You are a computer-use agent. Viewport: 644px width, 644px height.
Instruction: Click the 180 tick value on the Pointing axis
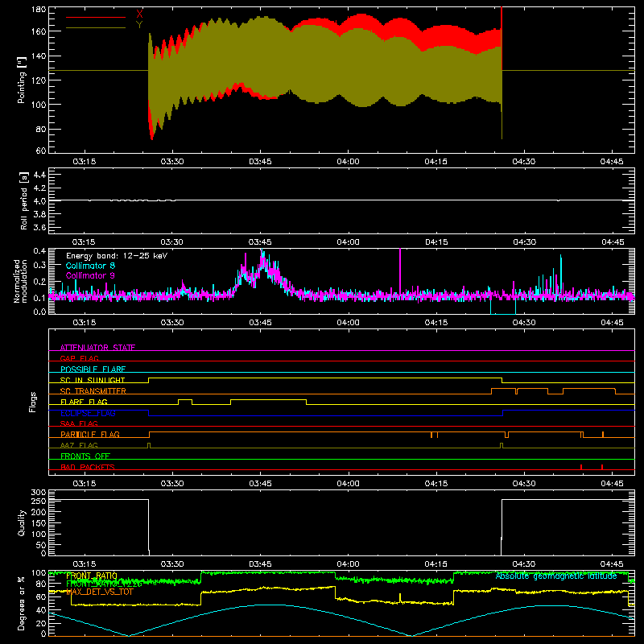pyautogui.click(x=39, y=10)
